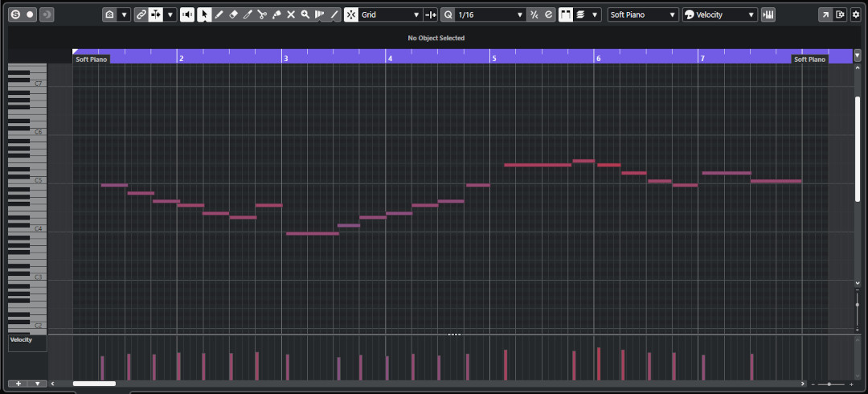
Task: Toggle Acoustic Feedback speaker
Action: 187,15
